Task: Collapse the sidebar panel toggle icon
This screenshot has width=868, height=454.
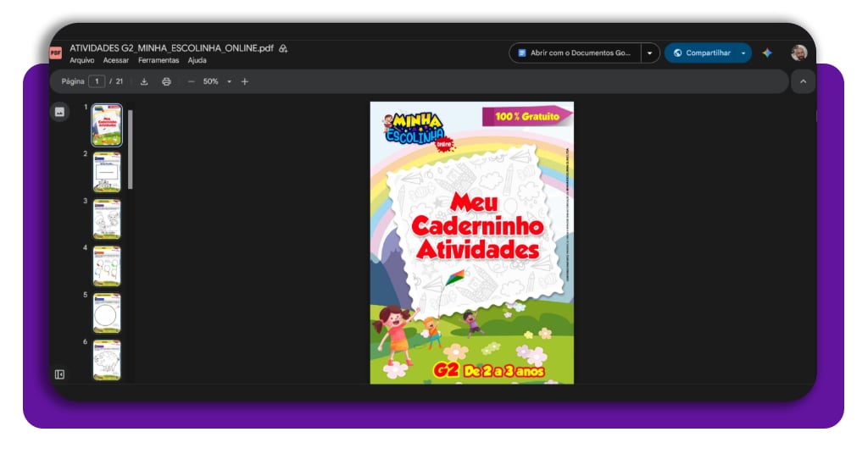Action: (x=60, y=374)
